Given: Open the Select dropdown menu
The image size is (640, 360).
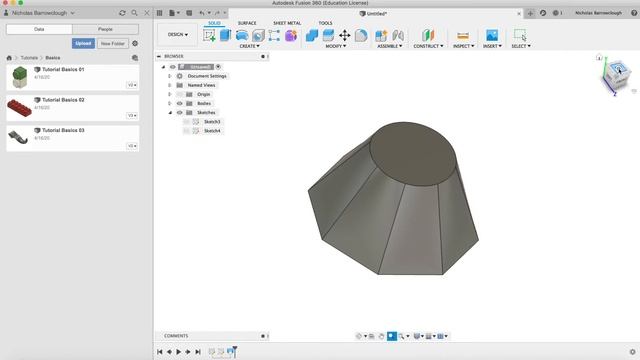Looking at the screenshot, I should tap(521, 46).
